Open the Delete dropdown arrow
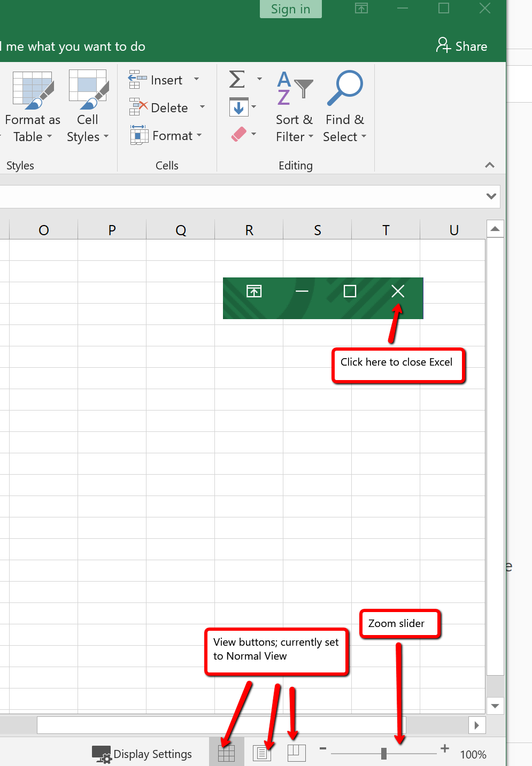The height and width of the screenshot is (766, 532). (202, 107)
